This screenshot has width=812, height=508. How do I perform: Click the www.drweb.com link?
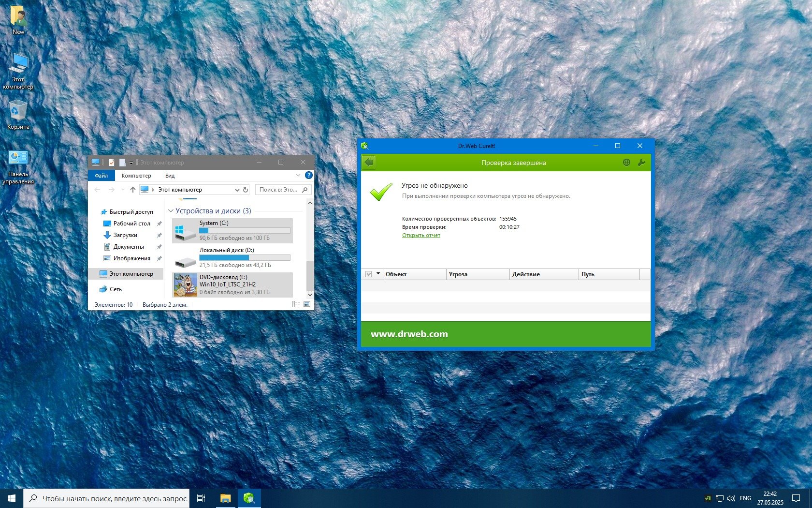[409, 334]
